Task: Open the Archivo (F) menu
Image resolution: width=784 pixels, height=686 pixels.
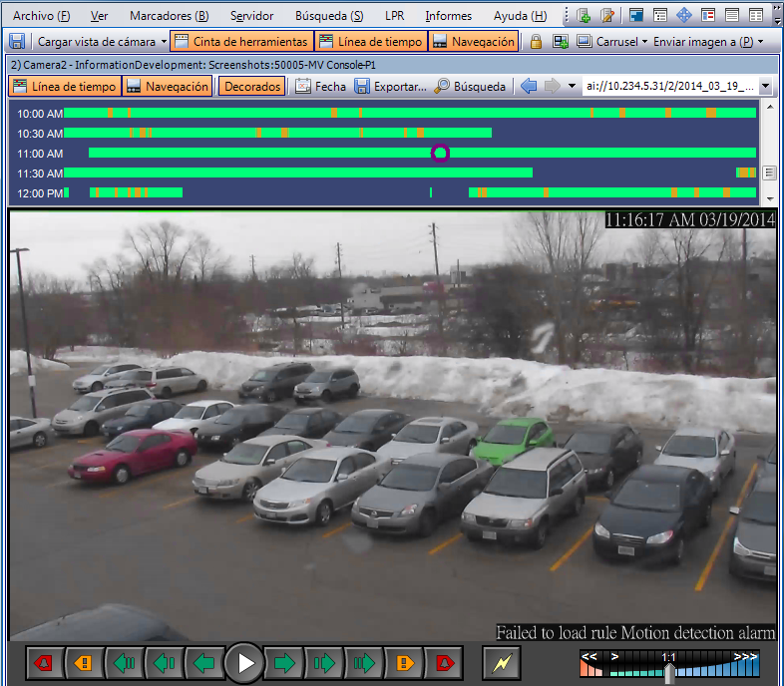Action: (x=41, y=16)
